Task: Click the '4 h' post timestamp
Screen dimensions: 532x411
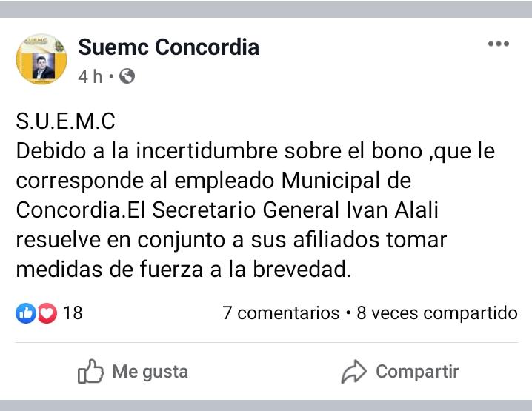Action: pyautogui.click(x=90, y=76)
